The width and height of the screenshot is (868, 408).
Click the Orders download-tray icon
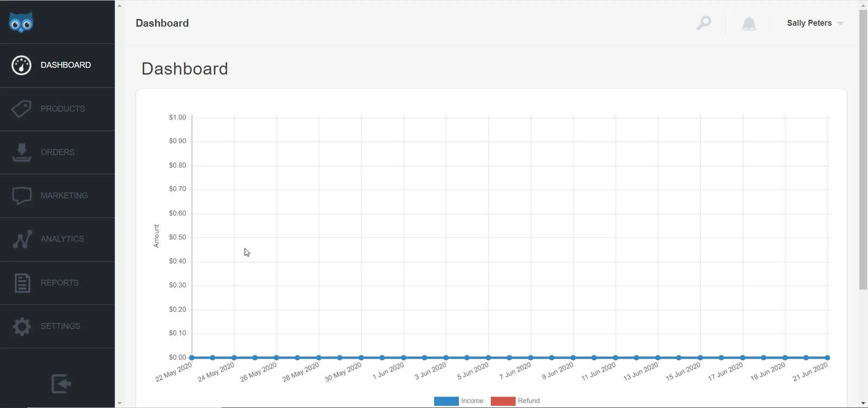[x=22, y=152]
